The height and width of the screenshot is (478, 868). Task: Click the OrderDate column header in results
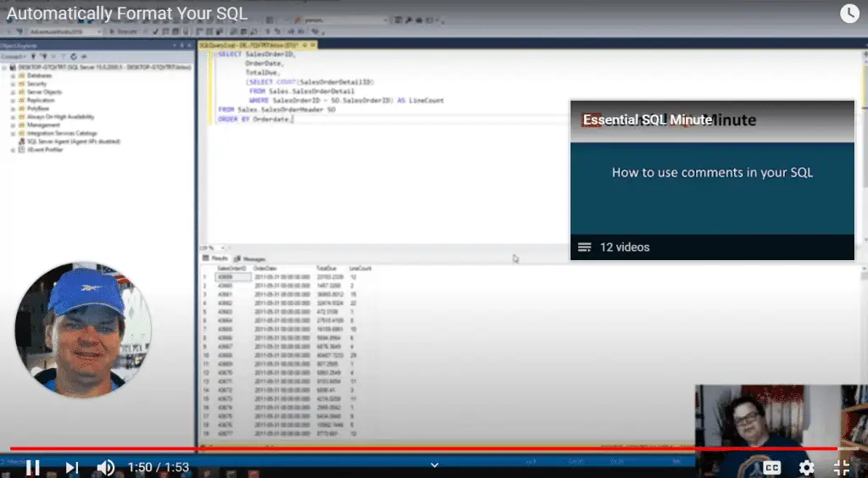tap(265, 269)
